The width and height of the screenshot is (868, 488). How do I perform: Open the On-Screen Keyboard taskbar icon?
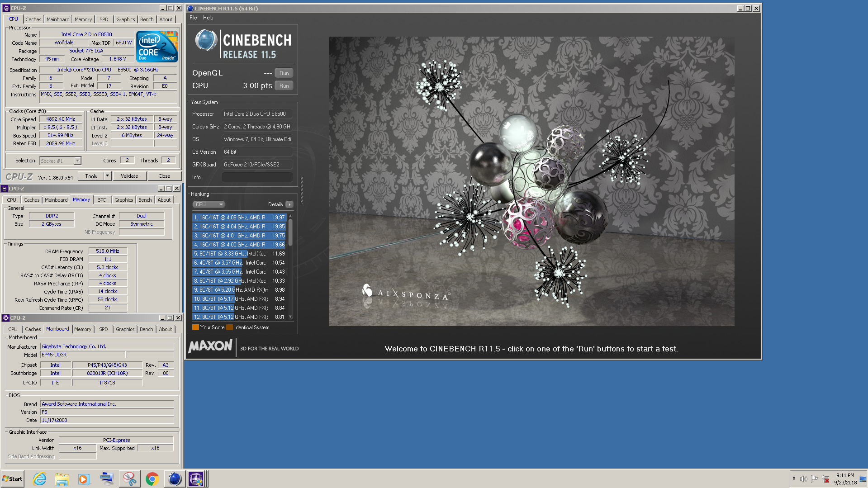coord(107,479)
